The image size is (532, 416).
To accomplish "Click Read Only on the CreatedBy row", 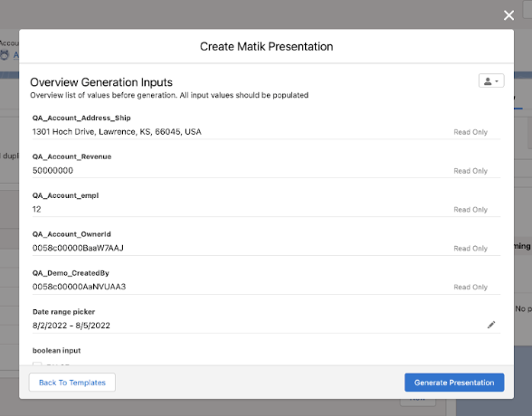I will click(470, 287).
